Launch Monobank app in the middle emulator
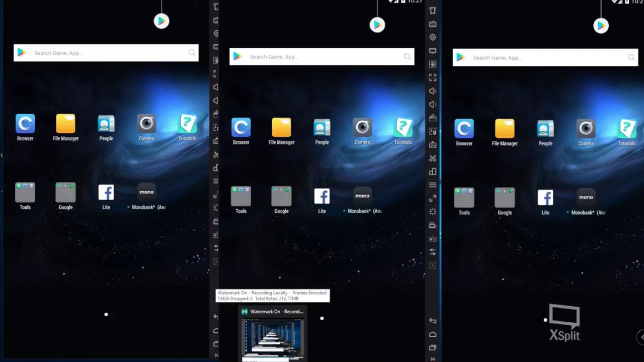The width and height of the screenshot is (644, 362). pos(362,196)
